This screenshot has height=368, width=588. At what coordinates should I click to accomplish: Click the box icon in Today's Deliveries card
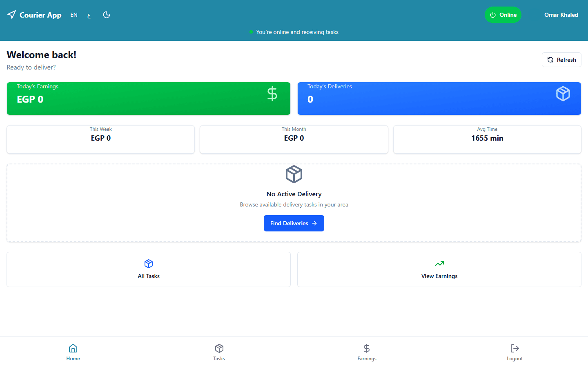563,94
